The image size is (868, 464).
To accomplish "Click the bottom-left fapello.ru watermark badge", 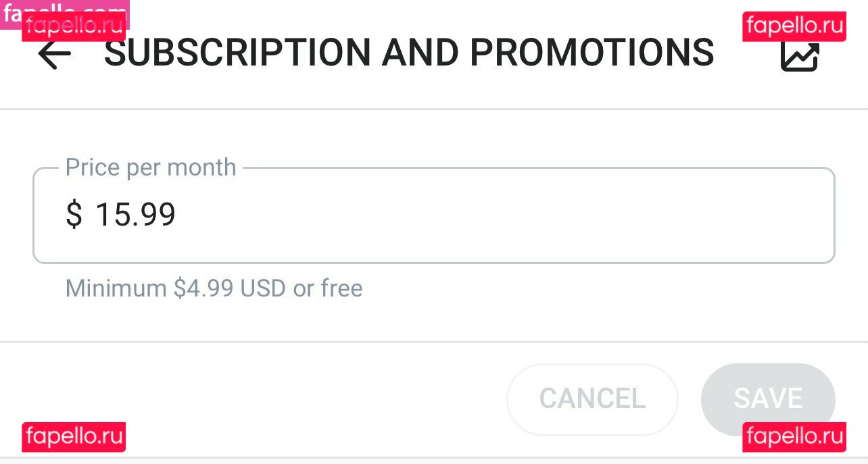I will click(x=74, y=437).
